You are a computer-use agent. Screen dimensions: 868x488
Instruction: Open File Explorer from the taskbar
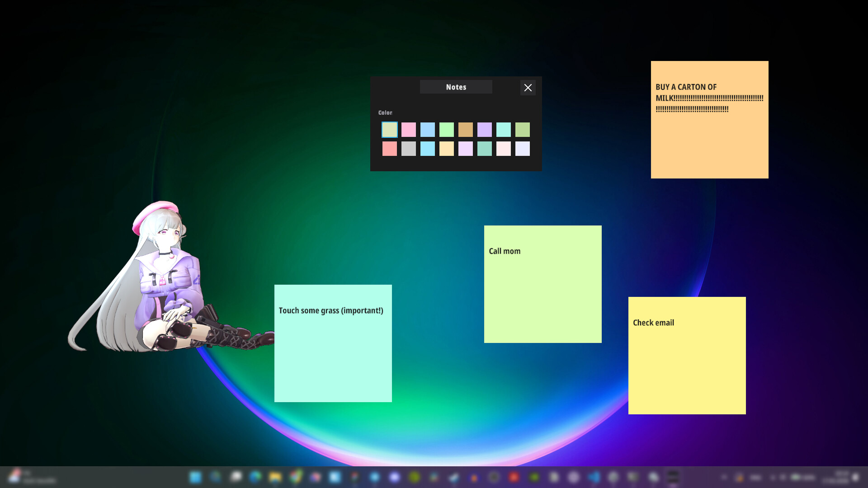[x=276, y=477]
